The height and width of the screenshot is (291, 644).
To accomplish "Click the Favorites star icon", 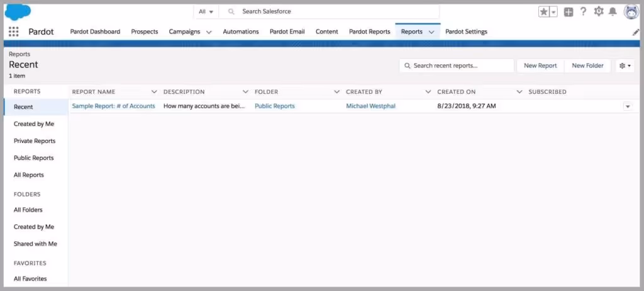I will click(x=544, y=12).
